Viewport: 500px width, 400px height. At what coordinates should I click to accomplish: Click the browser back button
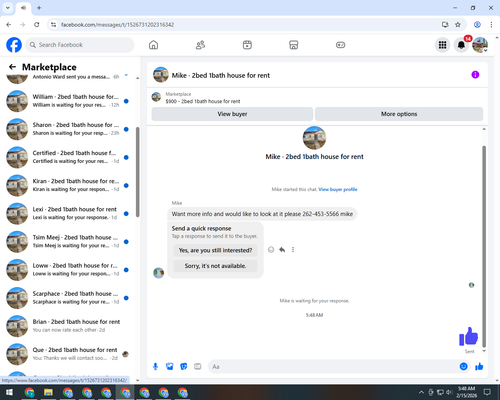[x=9, y=25]
